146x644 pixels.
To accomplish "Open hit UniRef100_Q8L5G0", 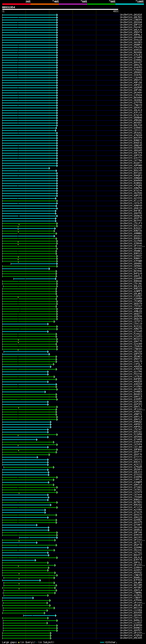I will click(131, 17).
